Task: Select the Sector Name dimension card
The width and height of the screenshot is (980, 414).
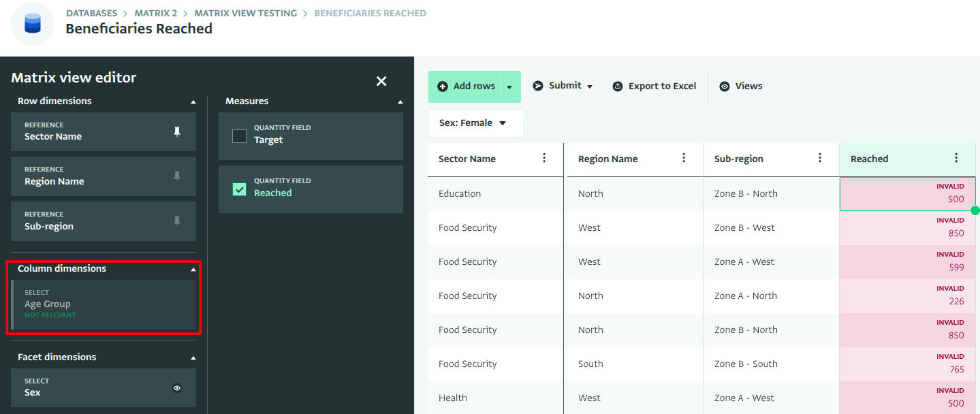Action: 104,132
